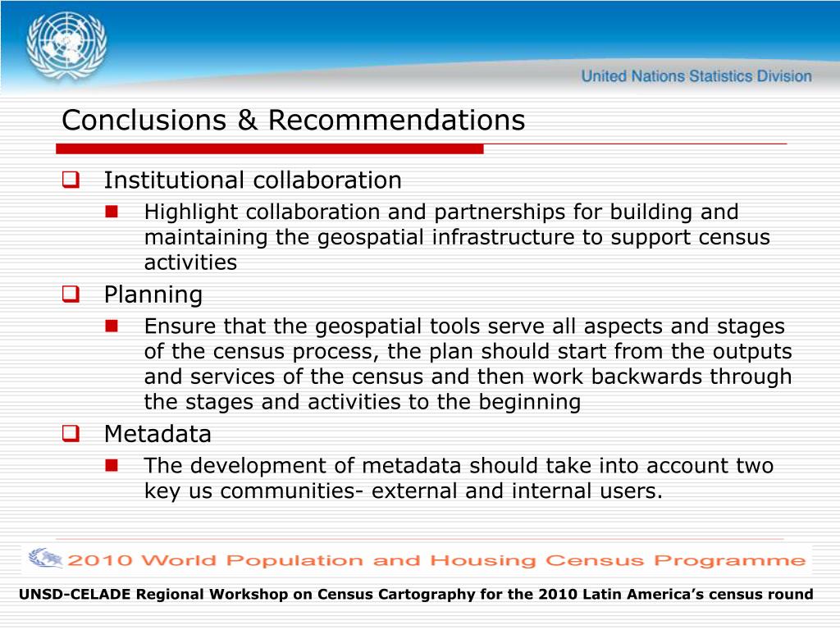Select the 'Conclusions & Recommendations' slide title

(293, 120)
